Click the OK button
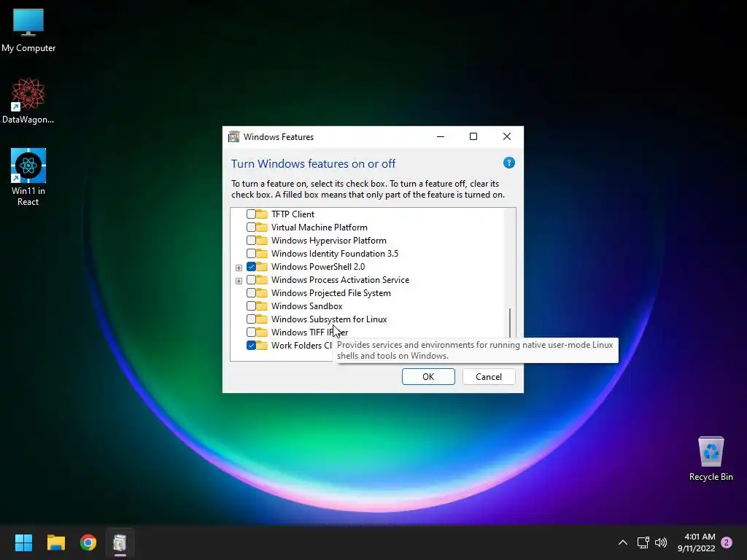The width and height of the screenshot is (747, 560). pos(428,377)
